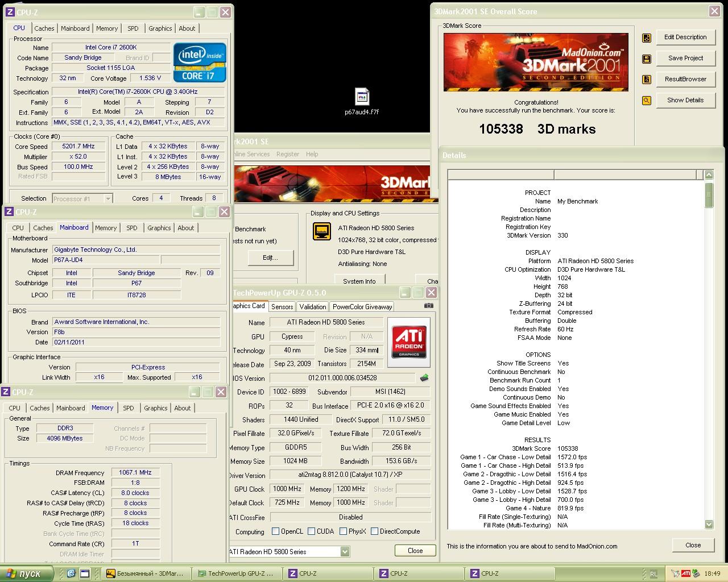The image size is (728, 582).
Task: Click the DRAM Frequency 1067.1 MHz value
Action: [135, 472]
